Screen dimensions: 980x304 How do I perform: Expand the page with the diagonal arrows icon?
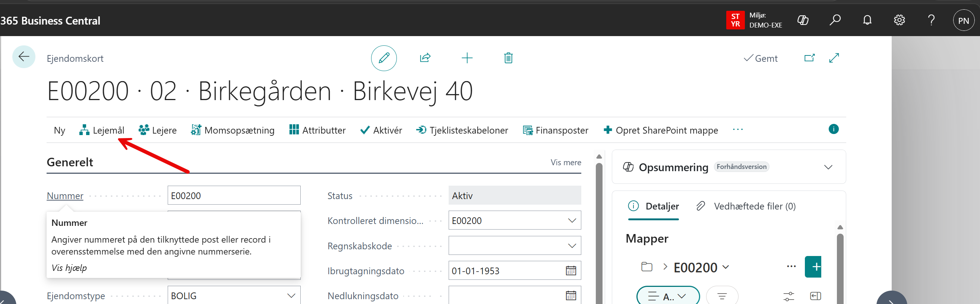coord(834,58)
